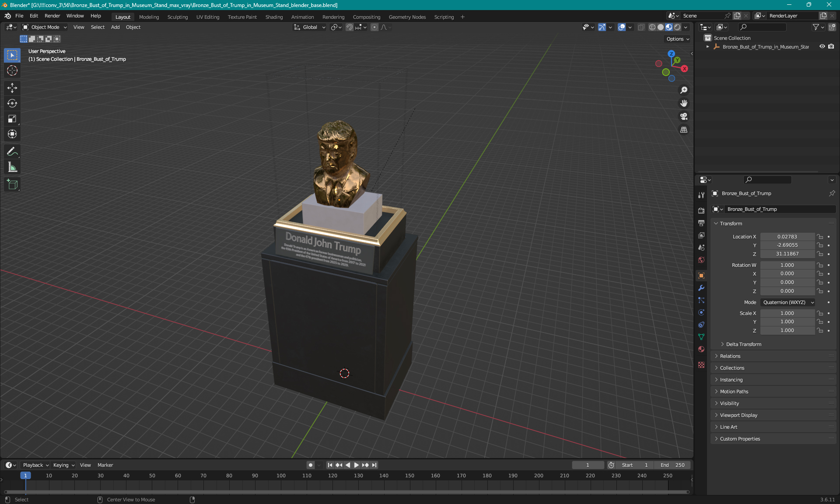Click the play animation button
This screenshot has height=504, width=840.
356,465
